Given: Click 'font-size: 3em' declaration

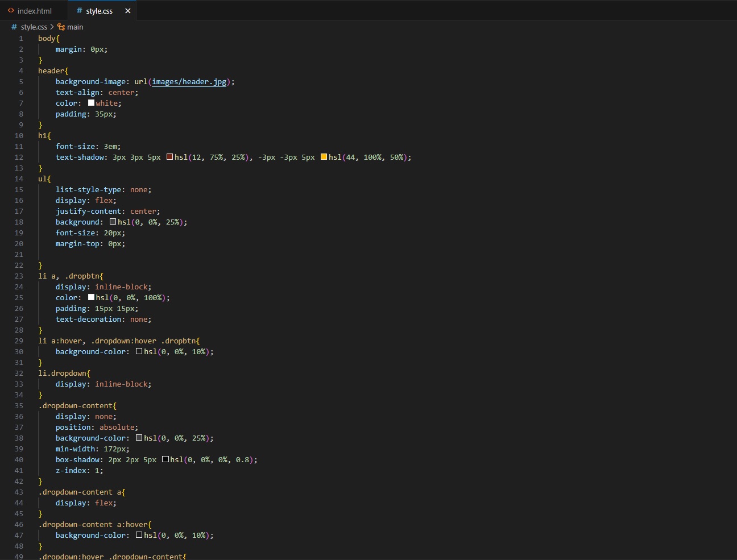Looking at the screenshot, I should point(88,146).
